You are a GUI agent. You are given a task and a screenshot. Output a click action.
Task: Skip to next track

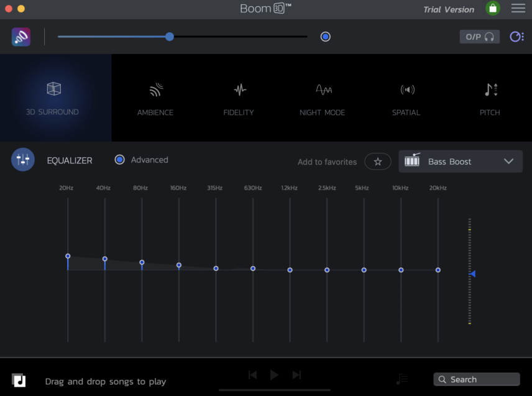tap(296, 375)
